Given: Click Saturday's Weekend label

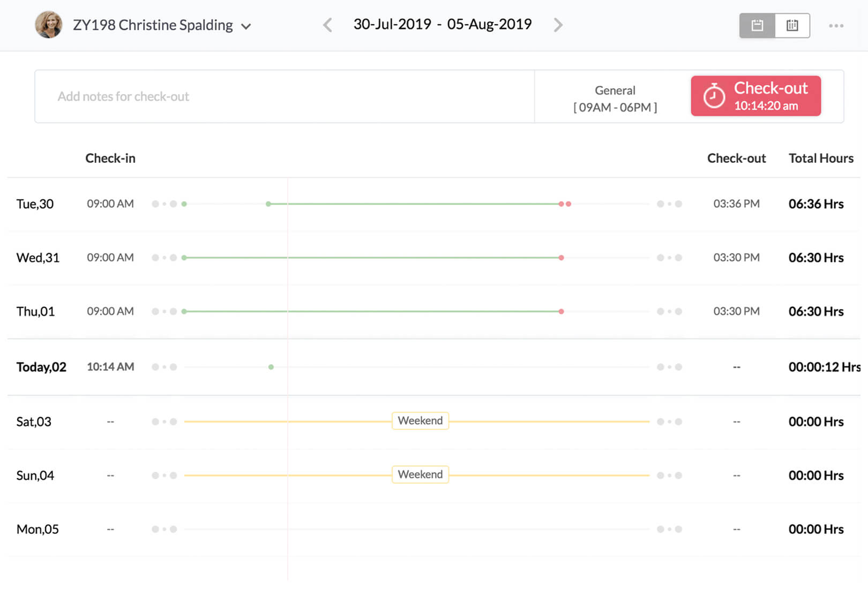Looking at the screenshot, I should tap(420, 421).
